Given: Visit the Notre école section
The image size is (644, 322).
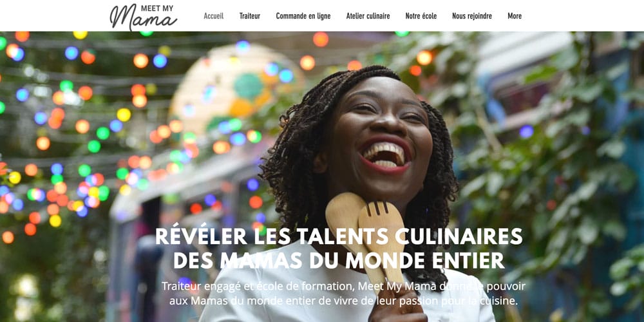Looking at the screenshot, I should (421, 16).
